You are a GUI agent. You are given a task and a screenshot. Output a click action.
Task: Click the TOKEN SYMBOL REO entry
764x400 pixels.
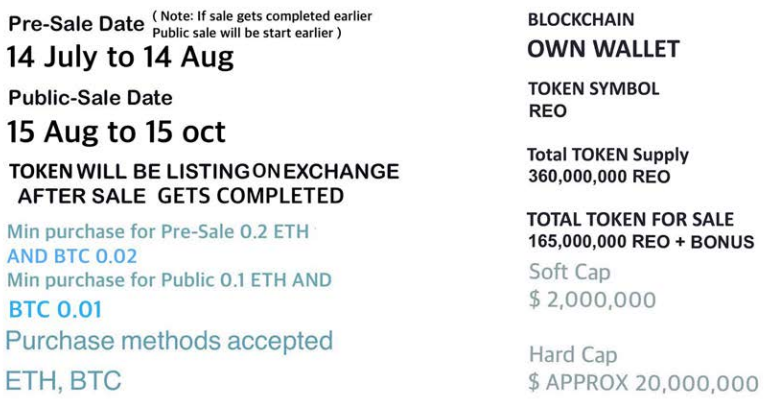[x=593, y=99]
